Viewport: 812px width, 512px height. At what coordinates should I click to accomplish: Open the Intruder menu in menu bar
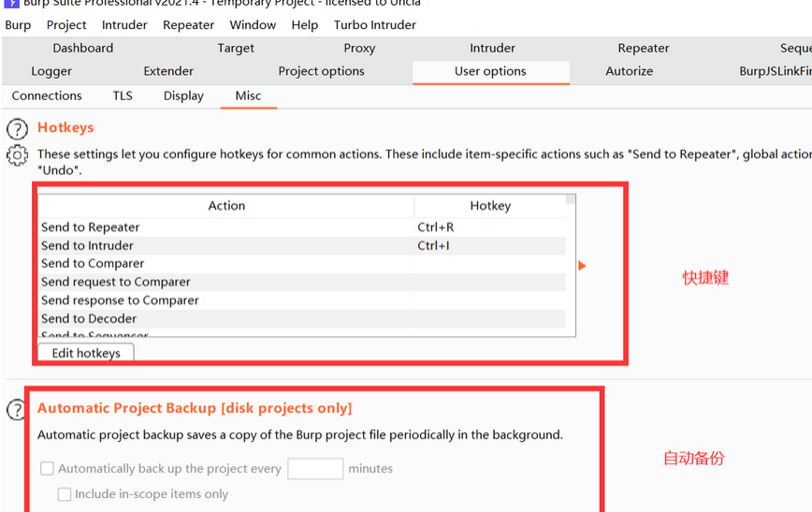tap(124, 25)
